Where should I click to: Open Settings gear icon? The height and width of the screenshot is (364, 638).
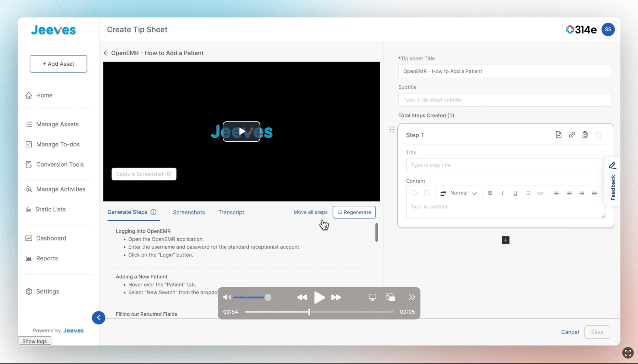[x=29, y=292]
